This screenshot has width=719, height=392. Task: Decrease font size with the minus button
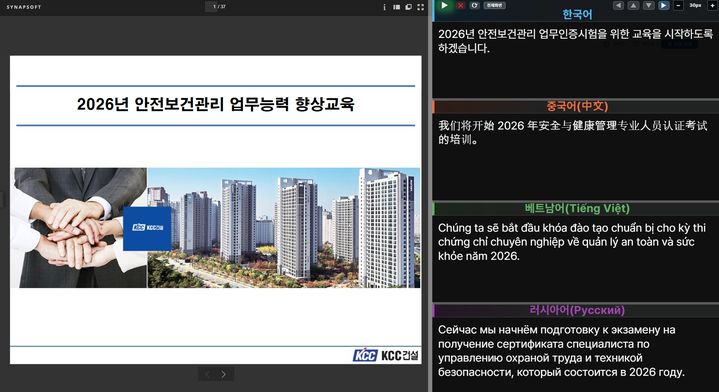[x=679, y=6]
